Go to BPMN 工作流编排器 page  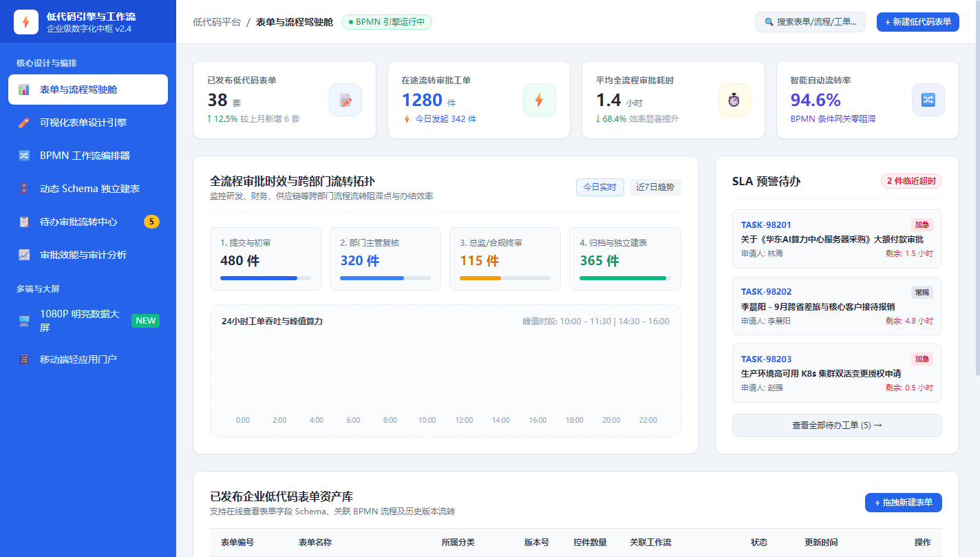(x=88, y=156)
